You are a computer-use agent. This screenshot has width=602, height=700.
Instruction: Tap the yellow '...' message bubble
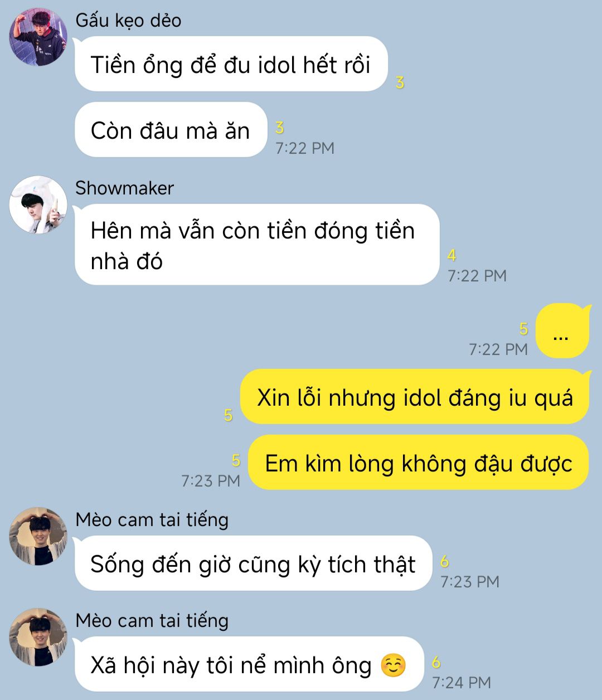(562, 331)
